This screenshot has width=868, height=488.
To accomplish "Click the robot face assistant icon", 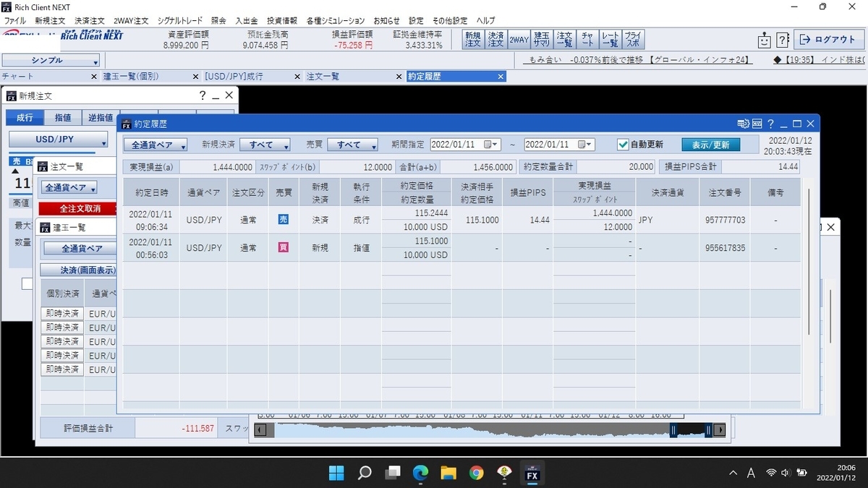I will point(764,40).
